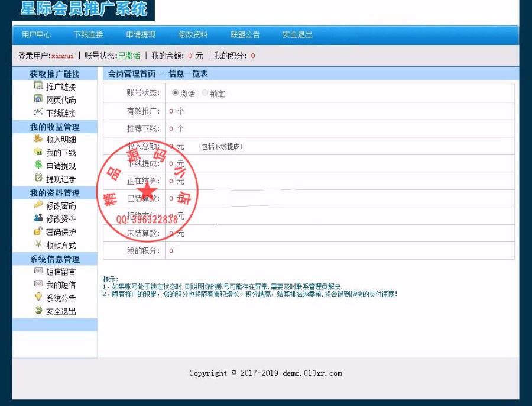Click the 短信留言 envelope icon
Image resolution: width=532 pixels, height=406 pixels.
pyautogui.click(x=38, y=271)
